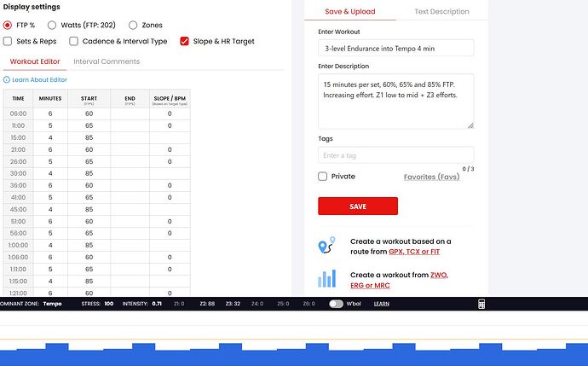This screenshot has height=366, width=588.
Task: Click the workout name input field
Action: (395, 48)
